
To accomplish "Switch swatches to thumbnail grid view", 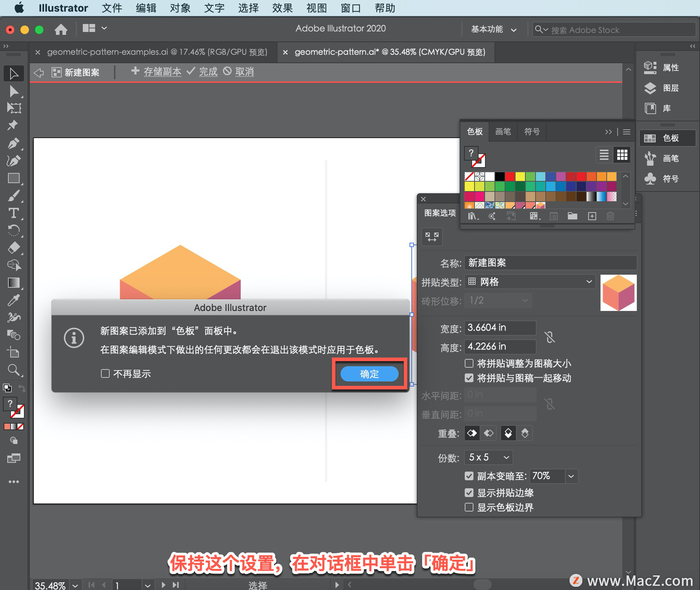I will [622, 155].
